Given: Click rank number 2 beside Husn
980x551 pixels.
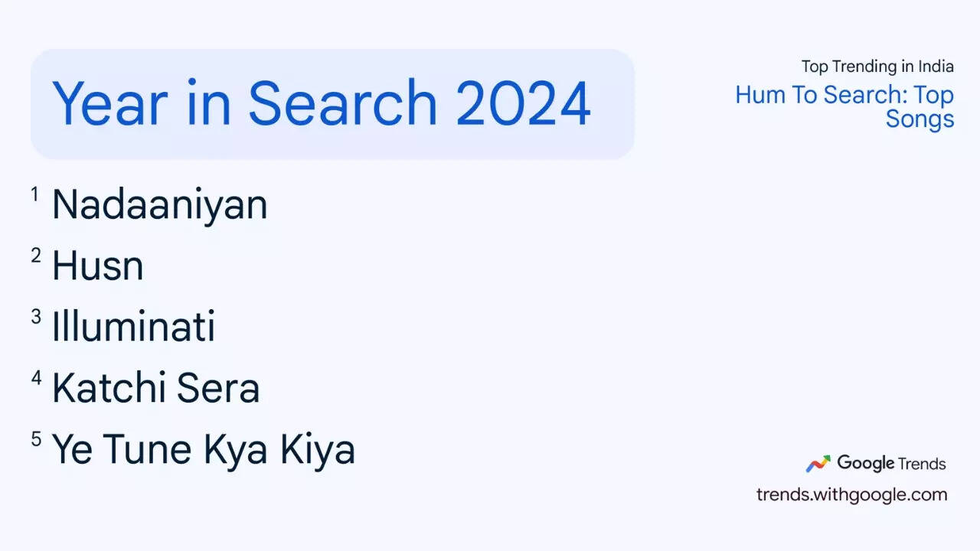Looking at the screenshot, I should tap(35, 256).
